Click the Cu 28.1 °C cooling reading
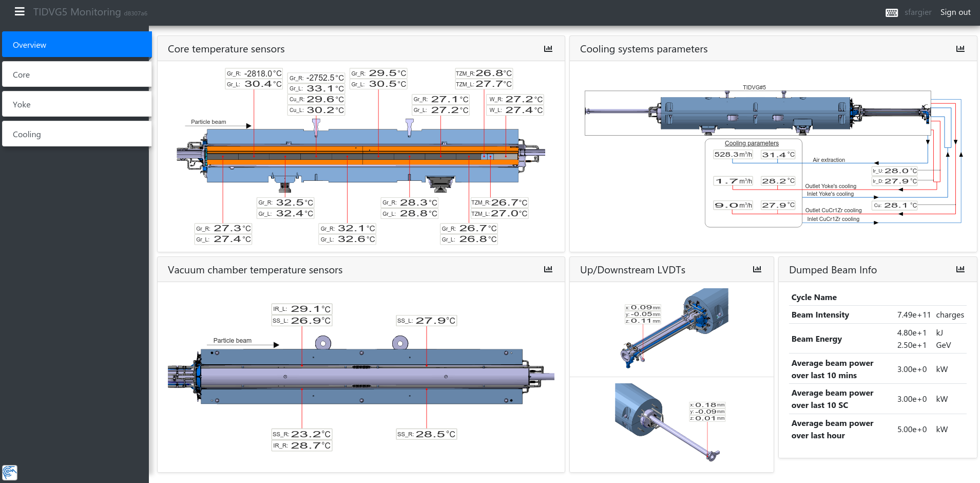980x483 pixels. tap(895, 205)
